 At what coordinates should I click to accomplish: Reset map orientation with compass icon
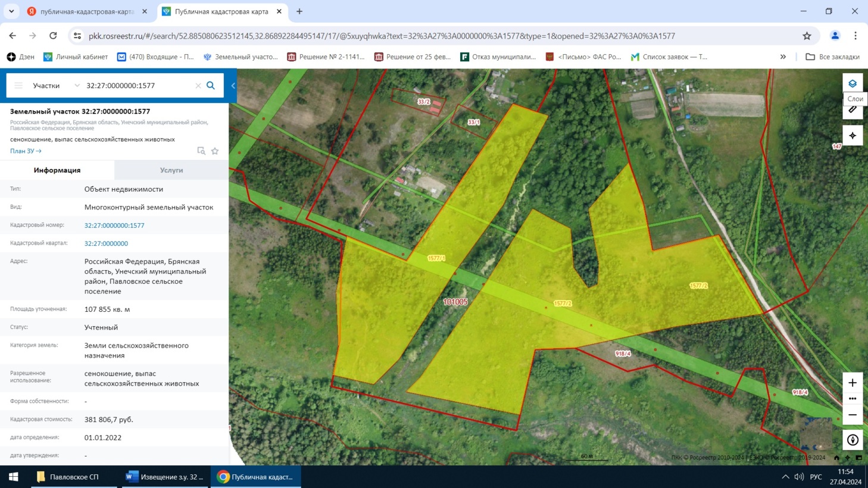pos(853,440)
